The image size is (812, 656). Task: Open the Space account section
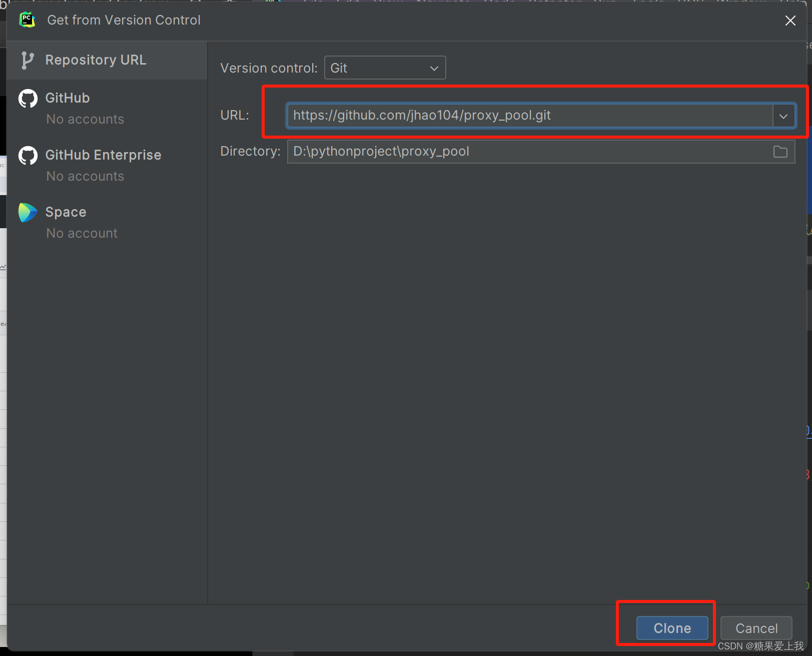107,222
